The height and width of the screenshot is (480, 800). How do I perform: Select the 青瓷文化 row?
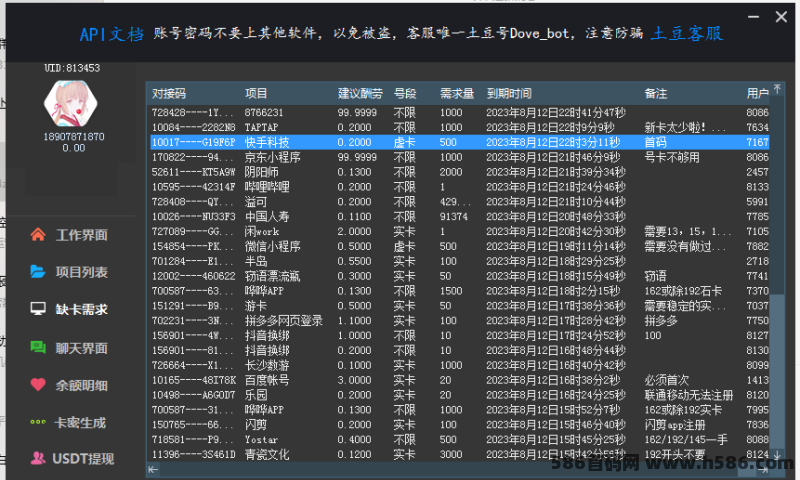[460, 454]
